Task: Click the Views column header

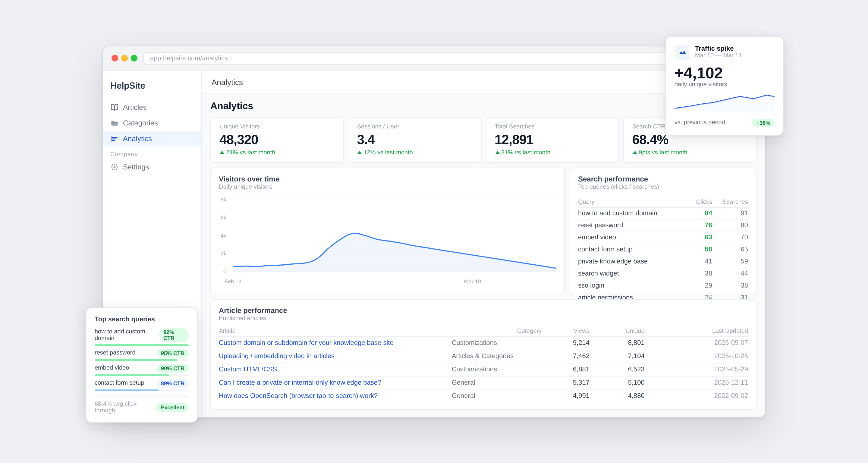Action: [581, 331]
